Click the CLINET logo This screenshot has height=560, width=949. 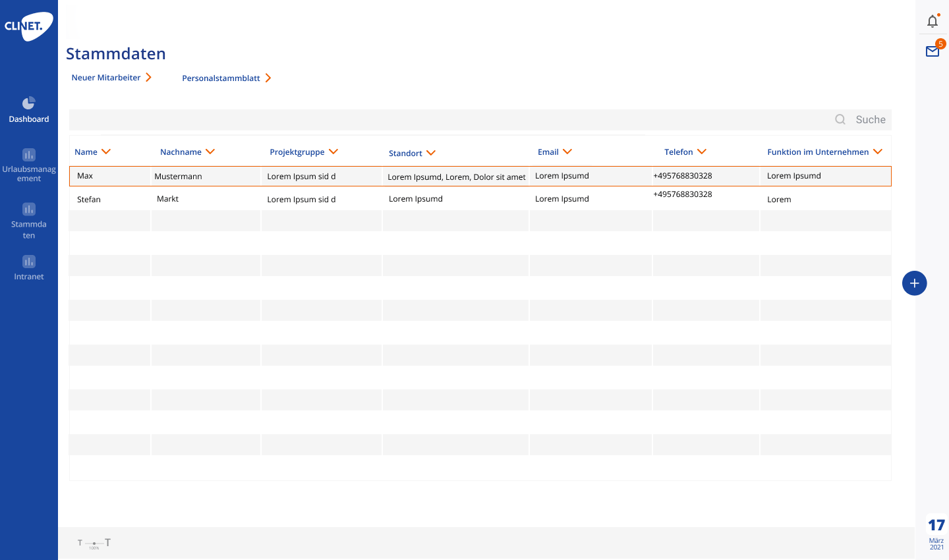28,26
